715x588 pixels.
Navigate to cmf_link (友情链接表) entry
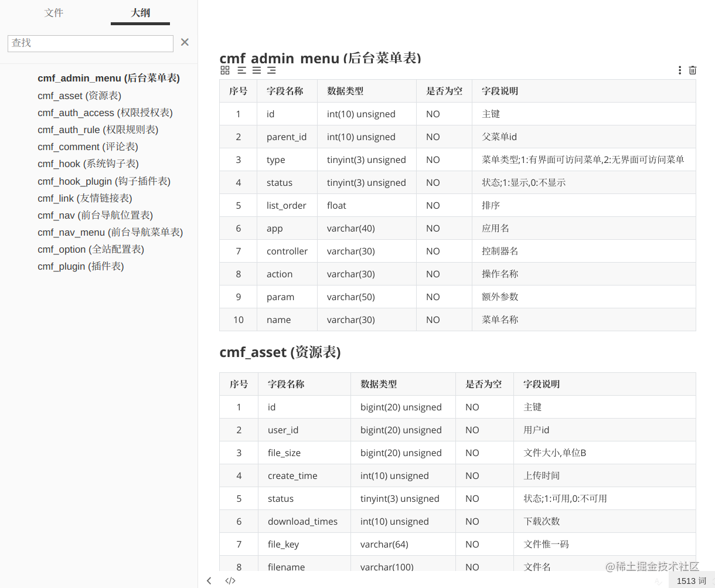coord(84,198)
